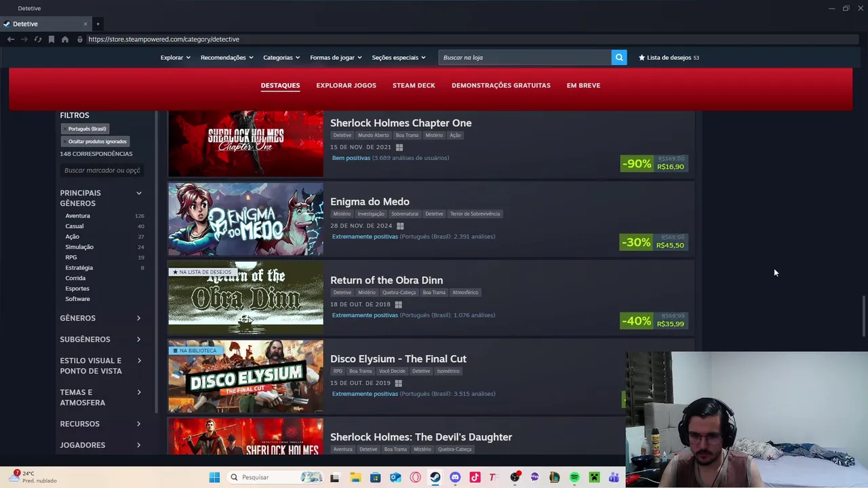The image size is (868, 488).
Task: Open the Categorias dropdown menu
Action: [281, 58]
